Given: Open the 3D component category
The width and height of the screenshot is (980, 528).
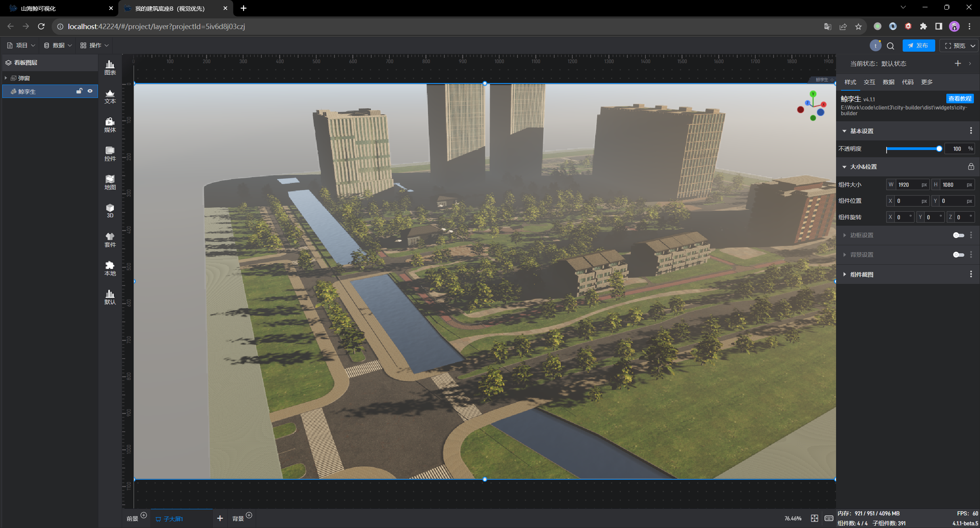Looking at the screenshot, I should [110, 210].
